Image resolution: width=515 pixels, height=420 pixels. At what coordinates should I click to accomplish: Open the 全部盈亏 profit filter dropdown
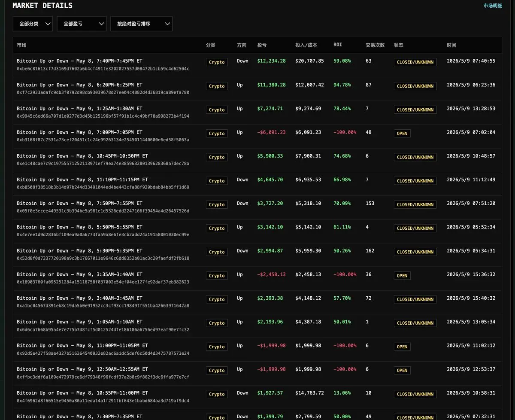82,24
